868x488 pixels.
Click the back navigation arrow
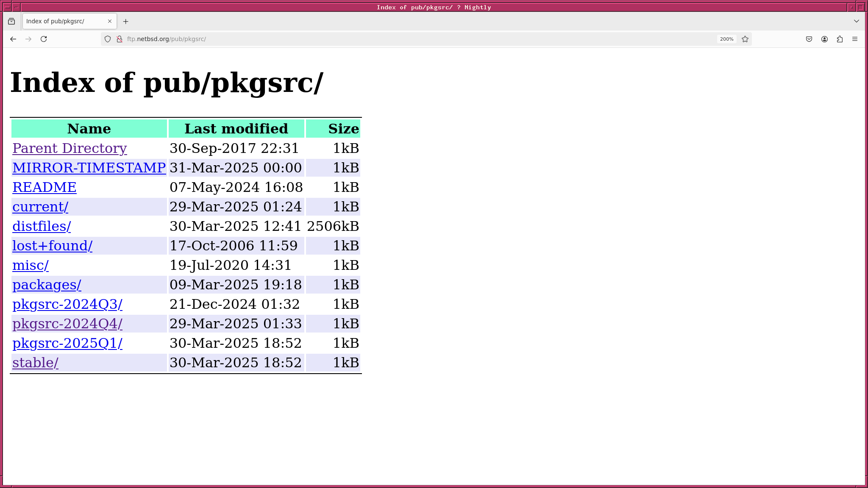click(13, 39)
